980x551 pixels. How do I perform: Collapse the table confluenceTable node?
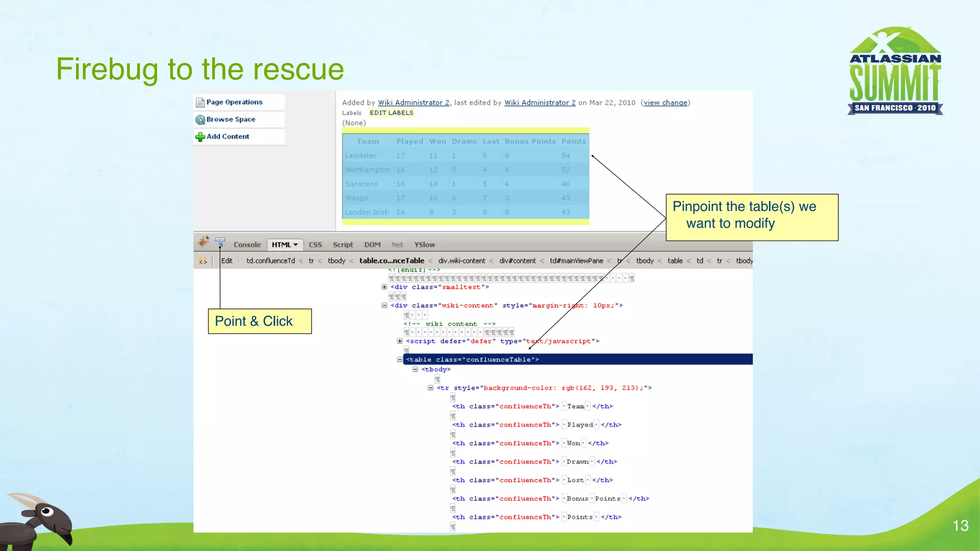[x=400, y=359]
